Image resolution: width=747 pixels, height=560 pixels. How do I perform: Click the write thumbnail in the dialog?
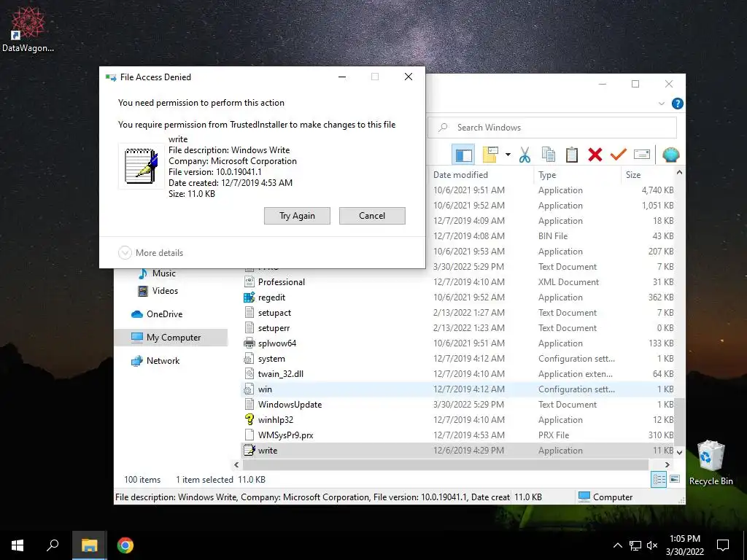(141, 166)
